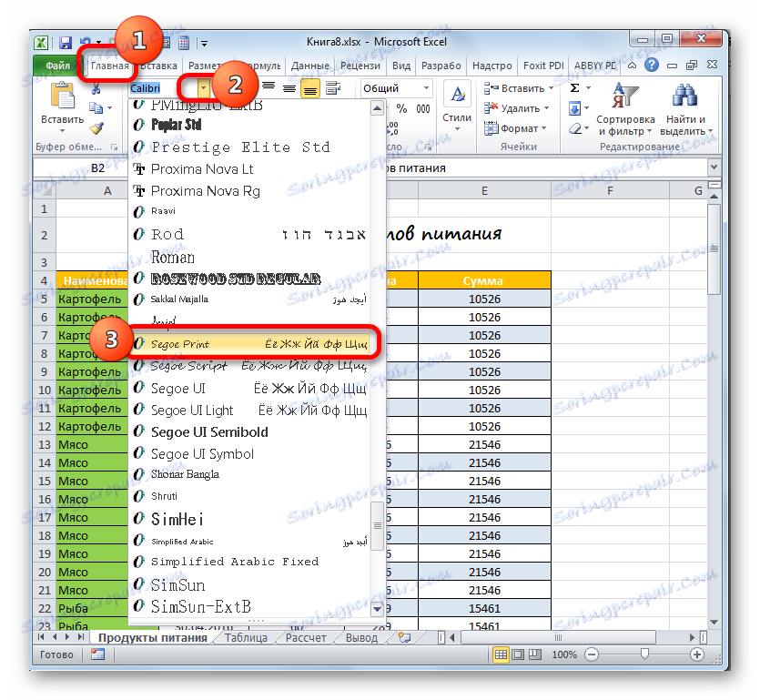This screenshot has height=700, width=760.
Task: Click the AutoSum sigma icon
Action: [x=575, y=87]
